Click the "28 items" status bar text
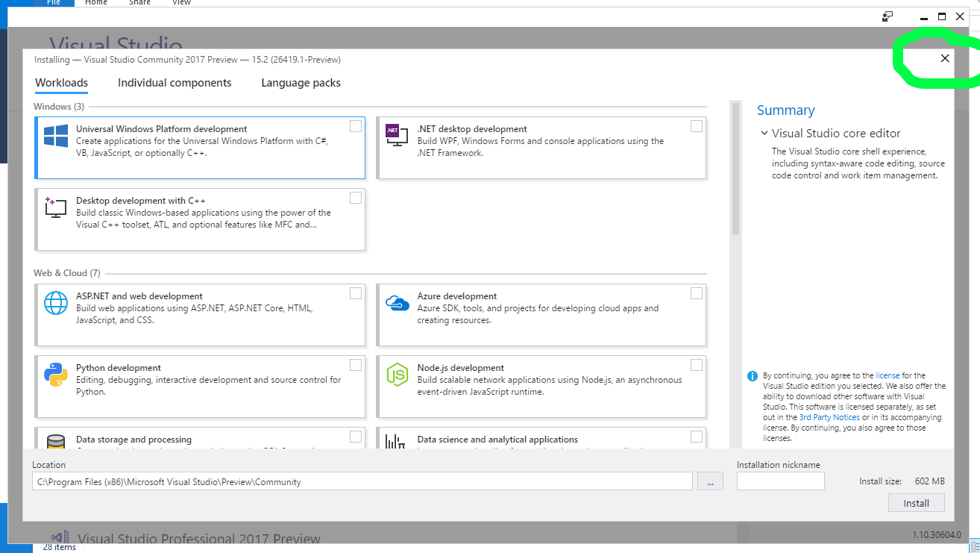980x553 pixels. (x=60, y=547)
